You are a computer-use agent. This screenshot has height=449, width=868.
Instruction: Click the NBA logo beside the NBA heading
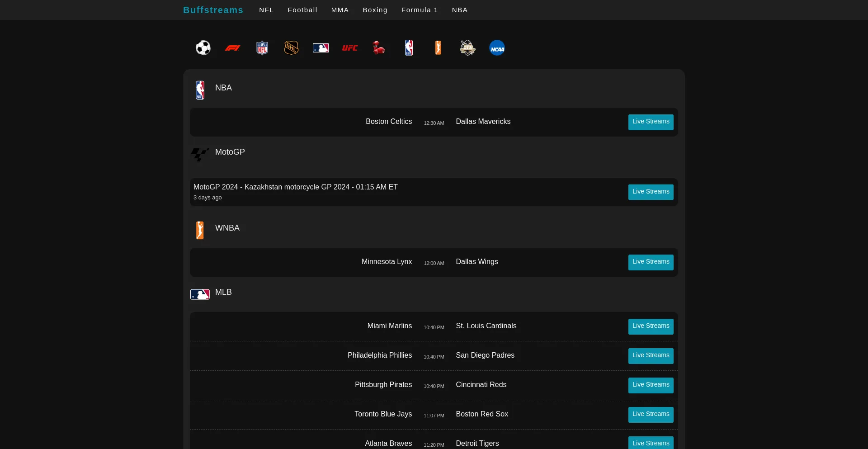[200, 90]
